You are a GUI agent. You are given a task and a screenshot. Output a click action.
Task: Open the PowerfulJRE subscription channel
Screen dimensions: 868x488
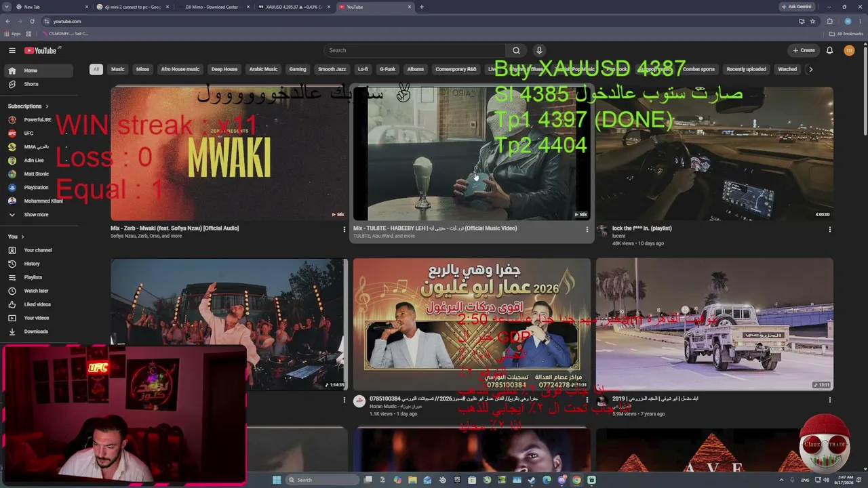[x=39, y=120]
